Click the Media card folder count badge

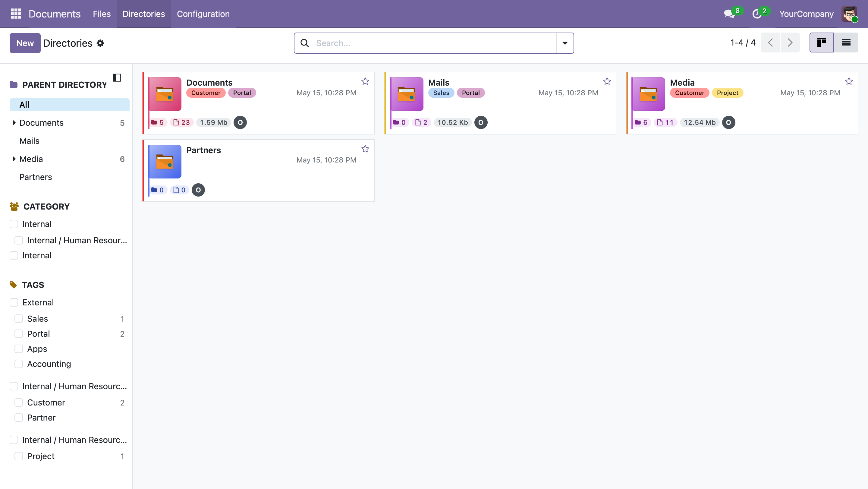click(642, 122)
